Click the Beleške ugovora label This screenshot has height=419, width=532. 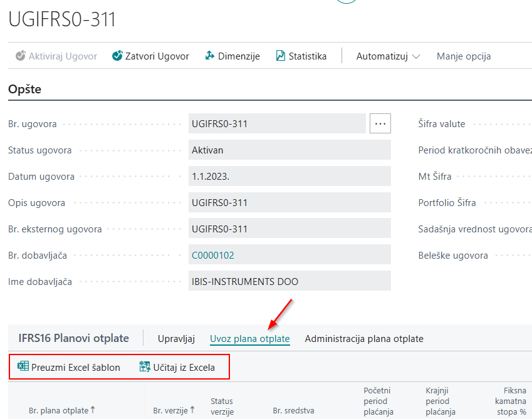pyautogui.click(x=453, y=256)
